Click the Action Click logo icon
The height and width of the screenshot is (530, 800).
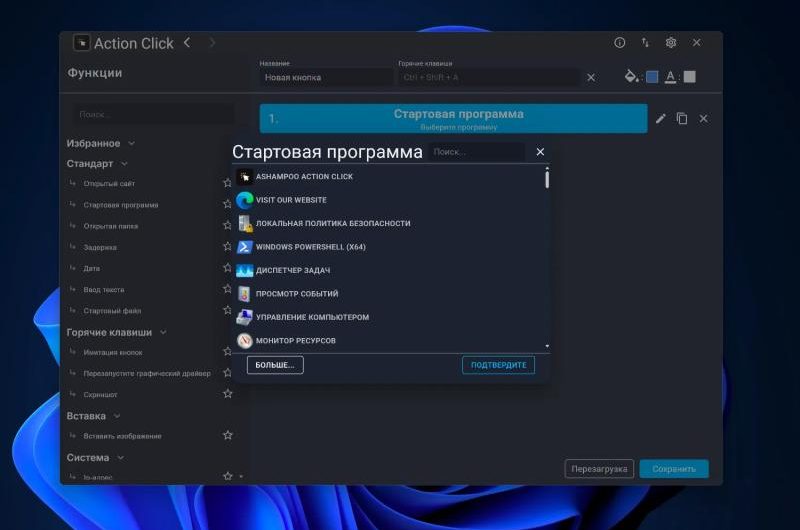pyautogui.click(x=82, y=43)
